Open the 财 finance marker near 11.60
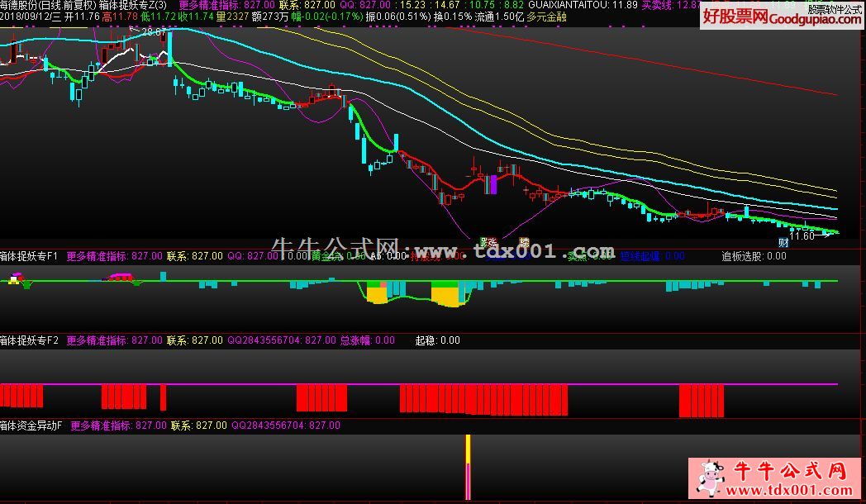866x504 pixels. click(x=783, y=242)
